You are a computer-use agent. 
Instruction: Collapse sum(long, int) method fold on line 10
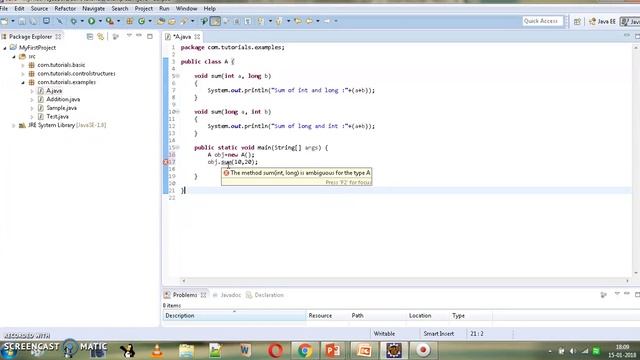pyautogui.click(x=178, y=112)
